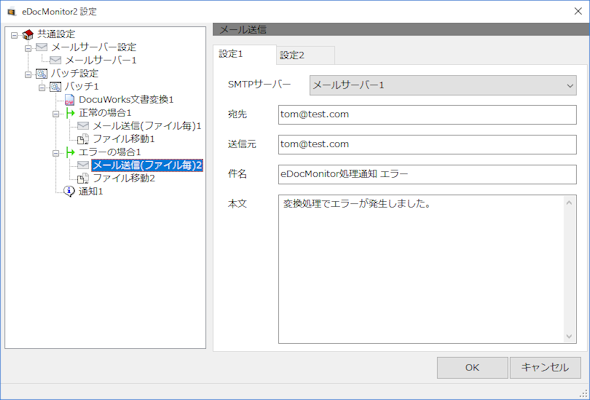Select the 設定1 tab
The image size is (590, 400).
(245, 54)
